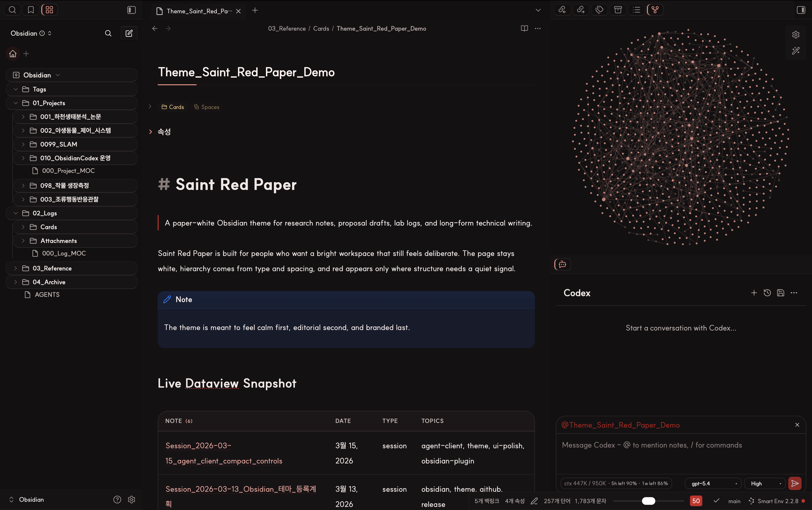812x510 pixels.
Task: Open more options menu for the note
Action: pyautogui.click(x=538, y=28)
